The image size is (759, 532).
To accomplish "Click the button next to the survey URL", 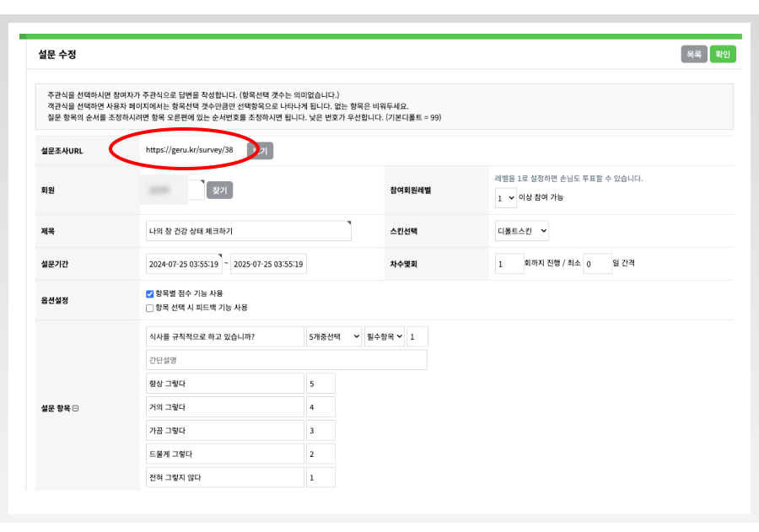I will [x=261, y=151].
